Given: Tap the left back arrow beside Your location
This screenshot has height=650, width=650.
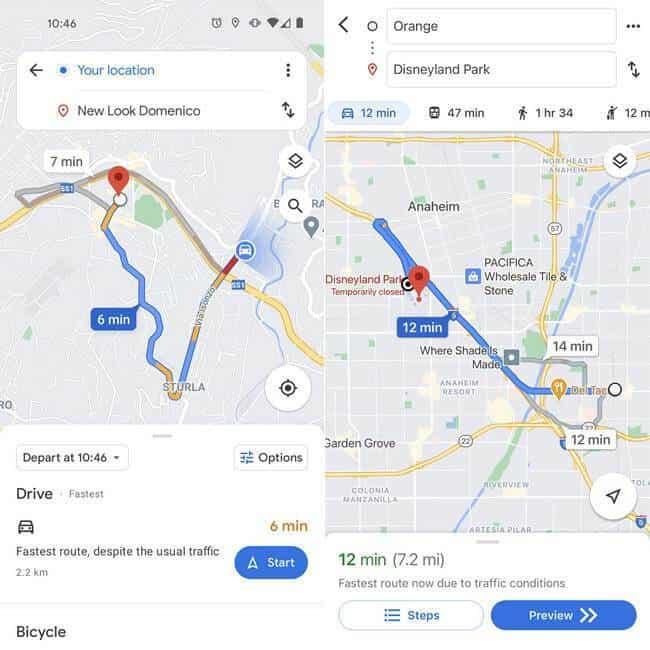Looking at the screenshot, I should click(x=36, y=70).
